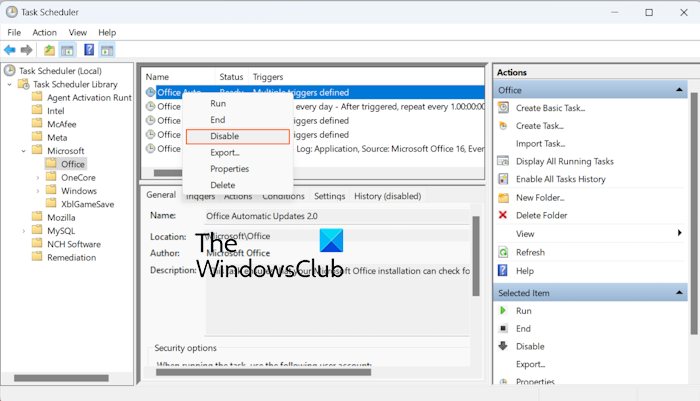Click the clock icon of the selected Office task
This screenshot has height=401, width=700.
(151, 92)
